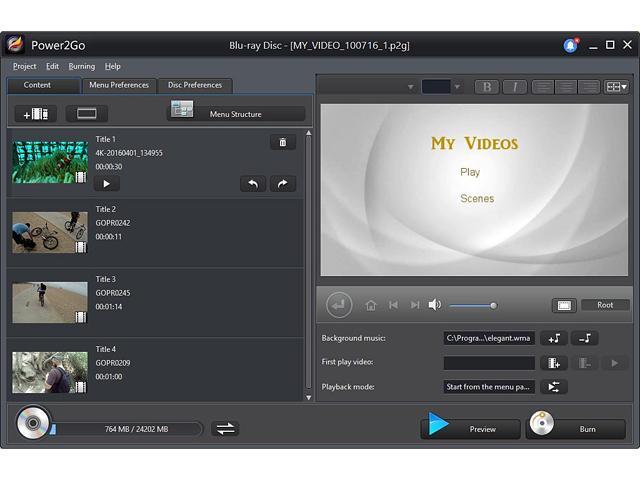
Task: Open the Burning menu
Action: click(82, 66)
